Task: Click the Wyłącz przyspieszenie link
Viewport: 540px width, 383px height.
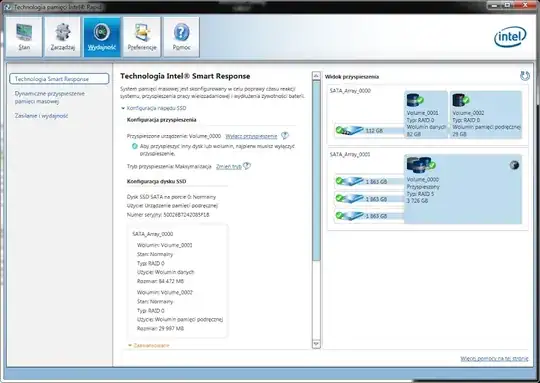Action: click(251, 136)
